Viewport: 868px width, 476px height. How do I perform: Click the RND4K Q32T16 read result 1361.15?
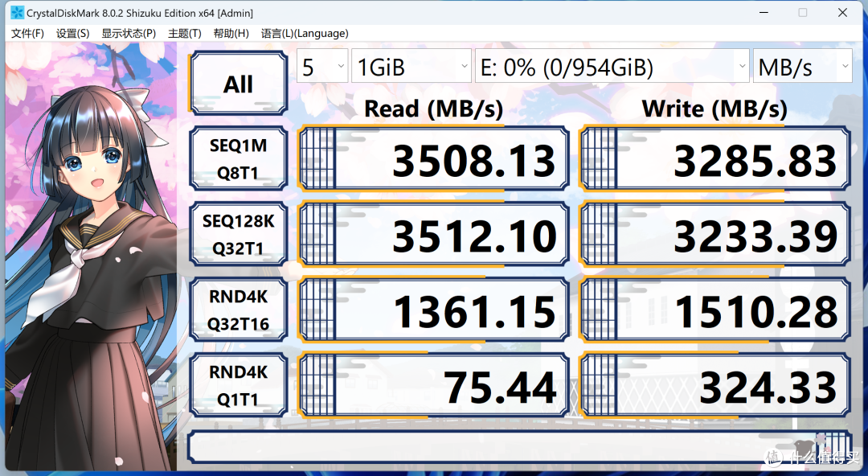pos(433,310)
